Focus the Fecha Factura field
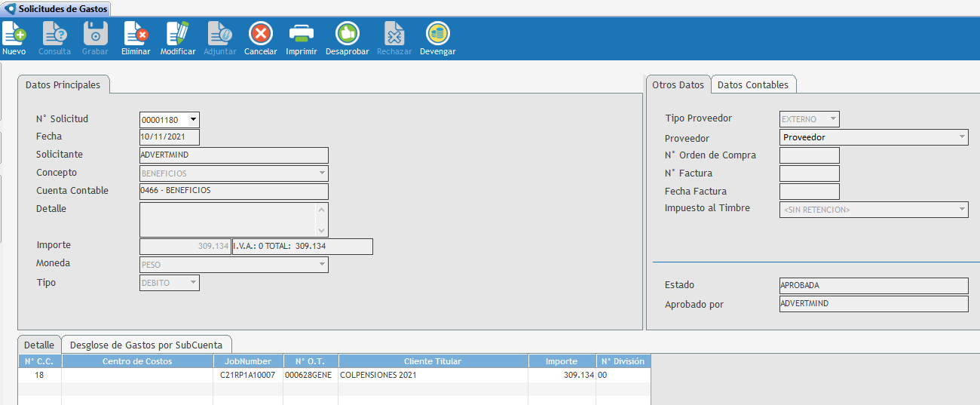 click(x=809, y=192)
